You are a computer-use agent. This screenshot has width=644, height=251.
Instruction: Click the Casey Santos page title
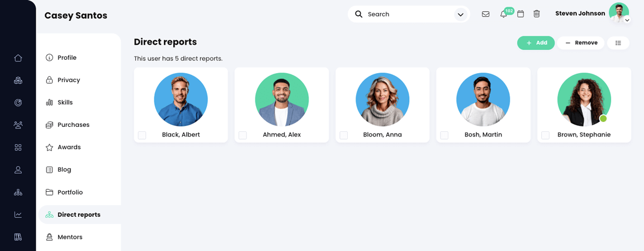click(x=75, y=16)
